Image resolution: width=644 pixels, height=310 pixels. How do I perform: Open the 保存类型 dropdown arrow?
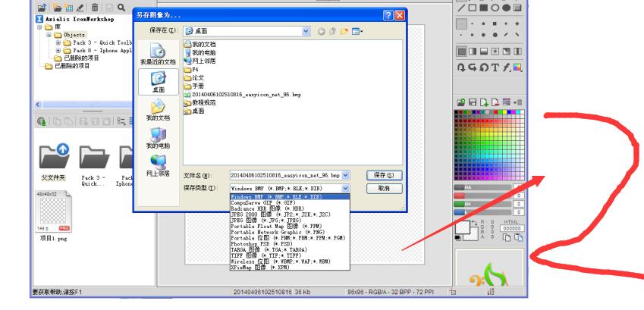click(346, 188)
